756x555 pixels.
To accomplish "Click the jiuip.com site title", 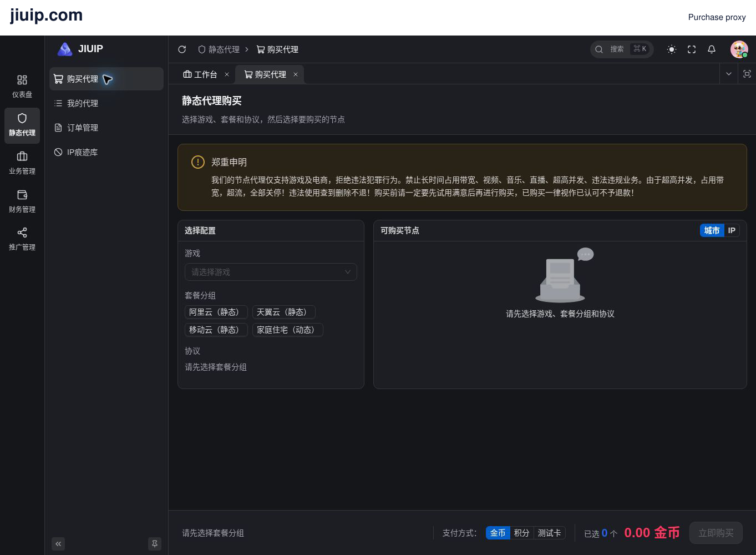I will [x=46, y=15].
